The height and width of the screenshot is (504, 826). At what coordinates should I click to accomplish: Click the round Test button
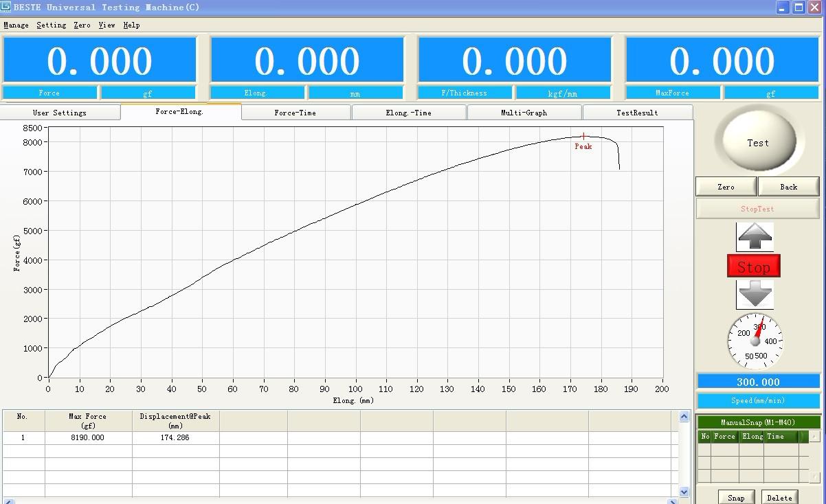point(758,142)
